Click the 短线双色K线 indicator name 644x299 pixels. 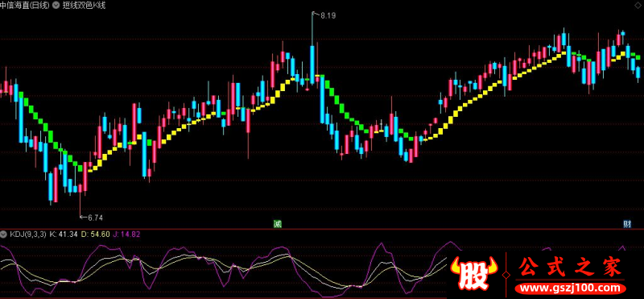click(x=84, y=6)
